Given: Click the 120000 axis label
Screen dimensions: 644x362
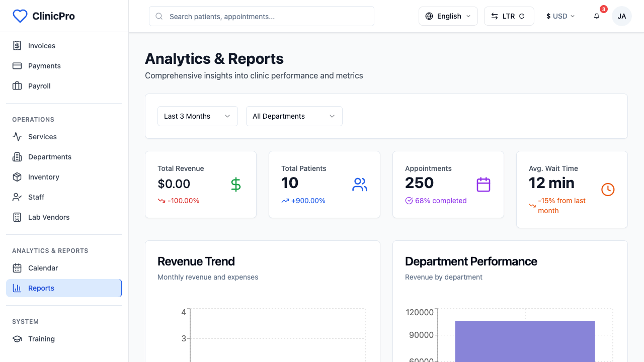Looking at the screenshot, I should [x=420, y=312].
